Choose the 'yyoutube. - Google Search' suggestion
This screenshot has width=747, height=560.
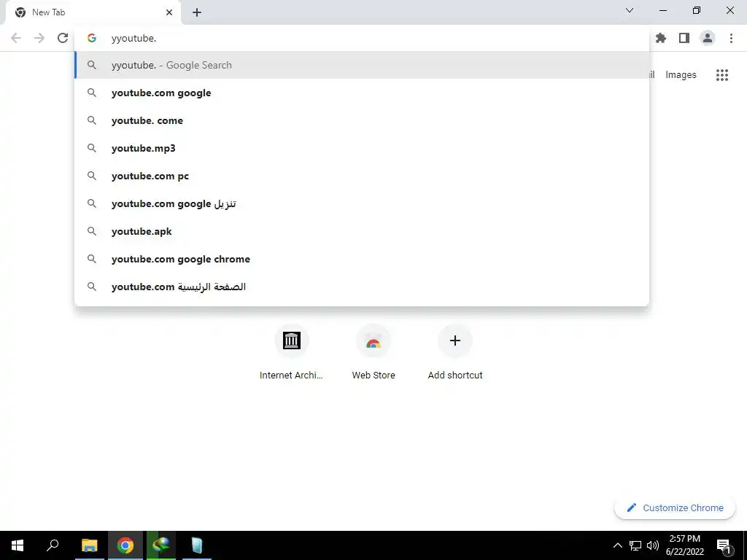362,65
